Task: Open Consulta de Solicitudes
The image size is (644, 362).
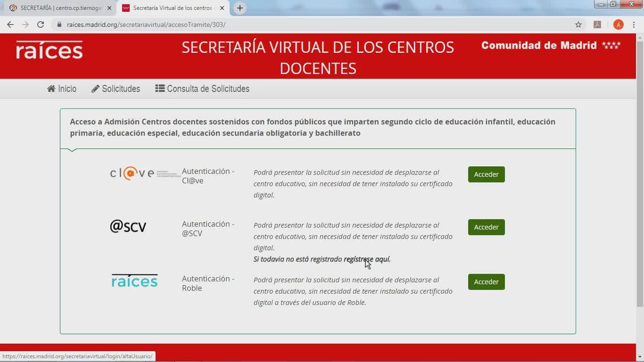Action: pyautogui.click(x=202, y=89)
